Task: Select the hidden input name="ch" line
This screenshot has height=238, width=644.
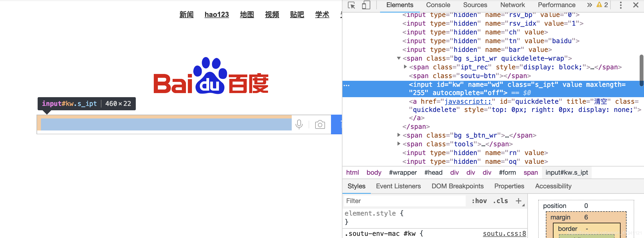Action: point(475,32)
